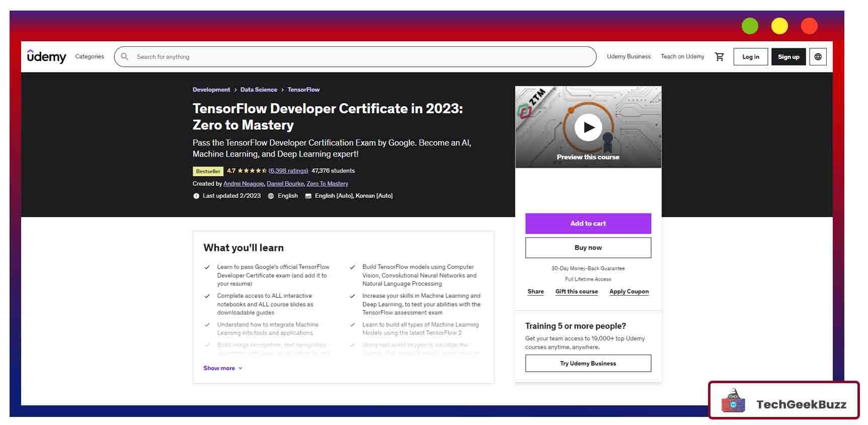Click the Try Udemy Business button
The image size is (868, 425).
[588, 364]
